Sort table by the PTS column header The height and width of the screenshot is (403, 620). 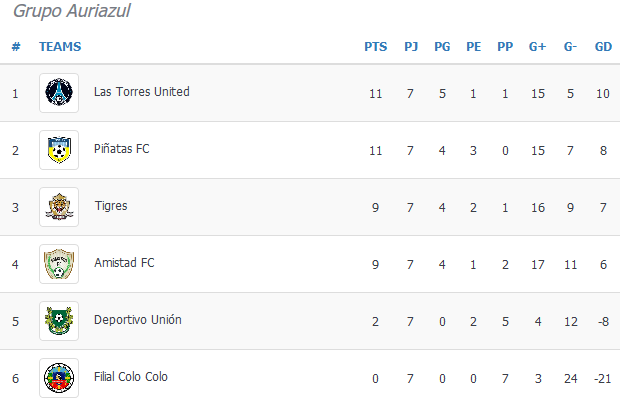(376, 47)
